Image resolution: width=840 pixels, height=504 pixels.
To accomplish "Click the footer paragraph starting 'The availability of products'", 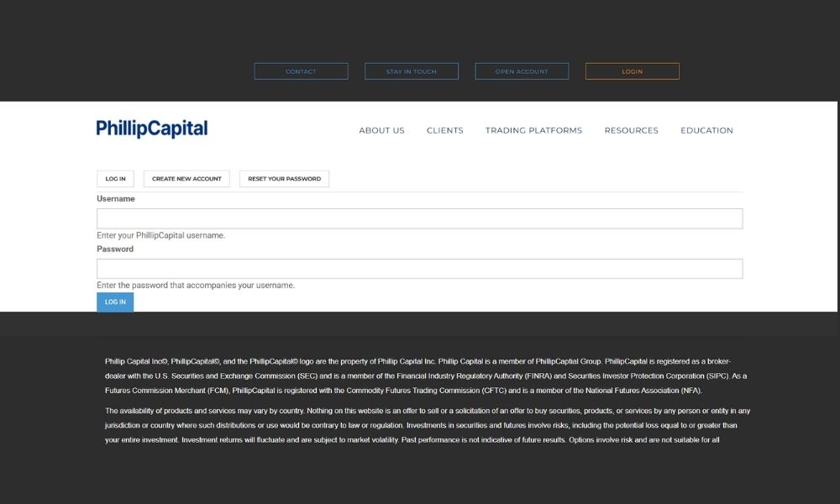I will pyautogui.click(x=428, y=425).
